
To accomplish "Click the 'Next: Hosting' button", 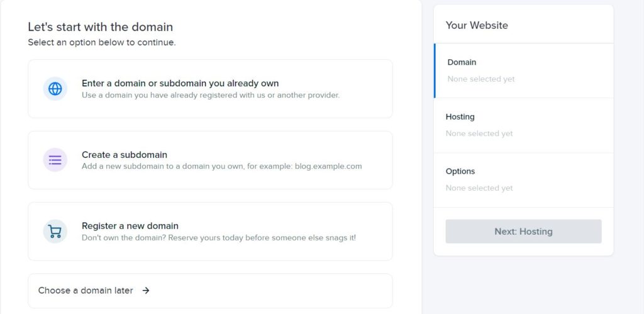I will tap(523, 232).
